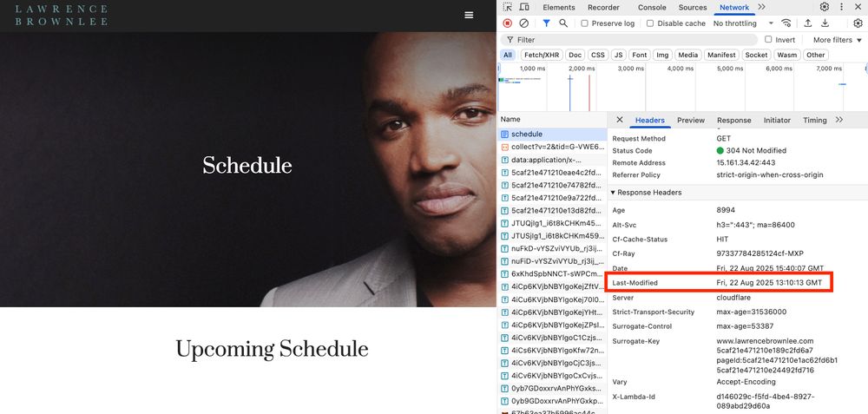Select the Headers detail tab
This screenshot has width=868, height=414.
coord(650,120)
